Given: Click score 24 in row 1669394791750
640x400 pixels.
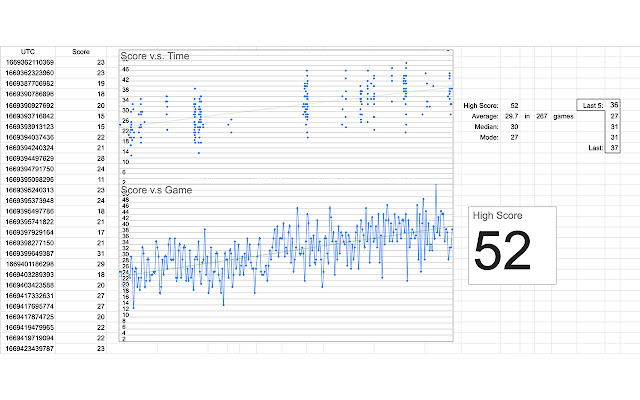Looking at the screenshot, I should pyautogui.click(x=81, y=169).
